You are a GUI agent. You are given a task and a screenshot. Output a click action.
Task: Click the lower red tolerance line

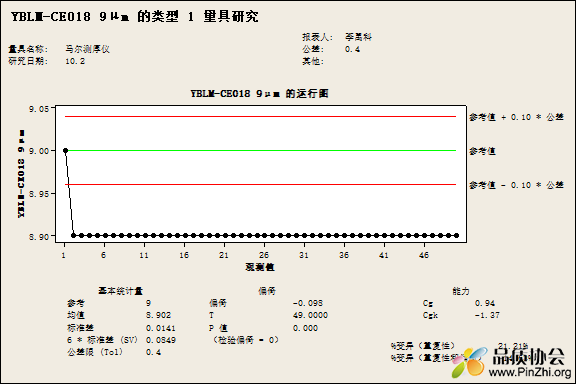tap(261, 184)
